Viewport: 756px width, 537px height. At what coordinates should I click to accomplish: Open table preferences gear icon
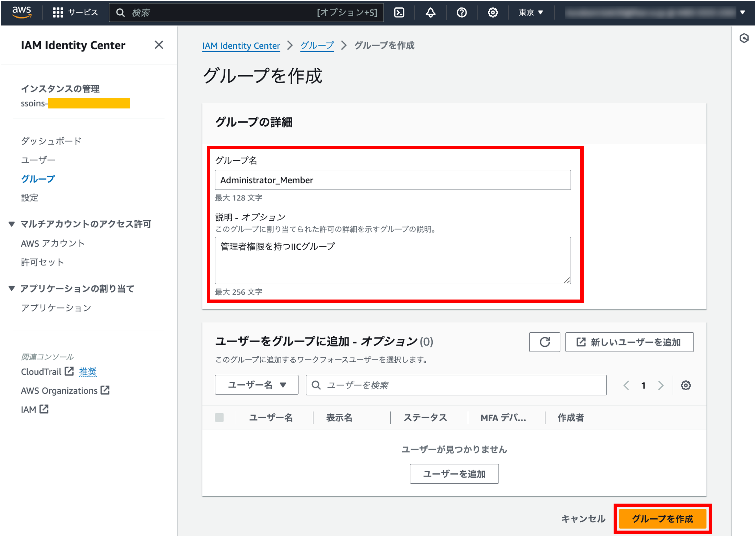(686, 385)
